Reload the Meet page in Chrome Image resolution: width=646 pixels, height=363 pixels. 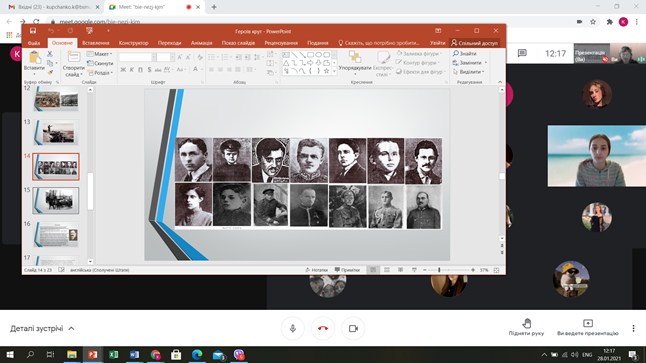click(36, 22)
